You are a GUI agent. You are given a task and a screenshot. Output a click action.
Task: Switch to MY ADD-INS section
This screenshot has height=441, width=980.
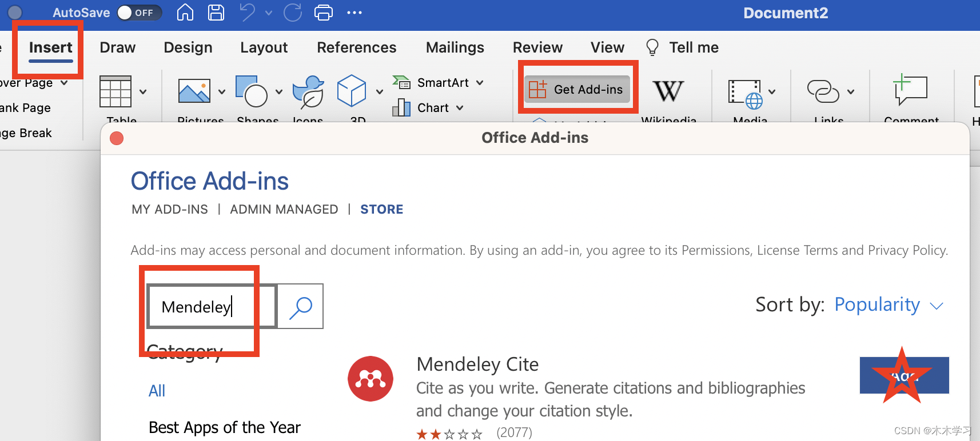170,210
